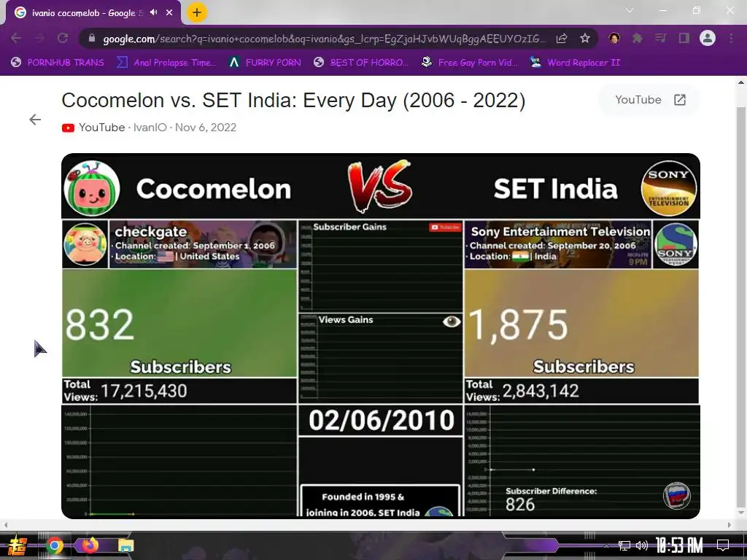Image resolution: width=747 pixels, height=560 pixels.
Task: Click the YouTube open-in-new button
Action: point(649,100)
